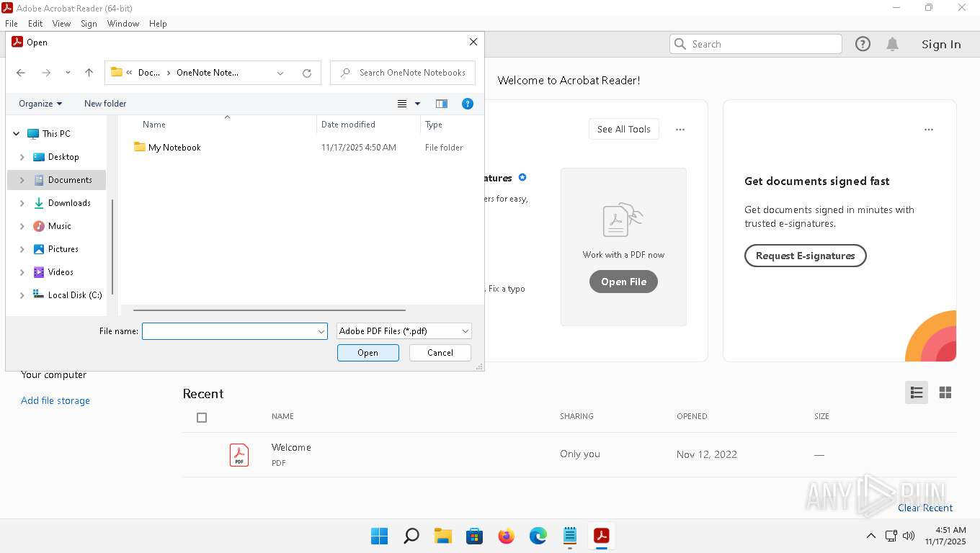Switch Recent files to list view

(x=917, y=392)
